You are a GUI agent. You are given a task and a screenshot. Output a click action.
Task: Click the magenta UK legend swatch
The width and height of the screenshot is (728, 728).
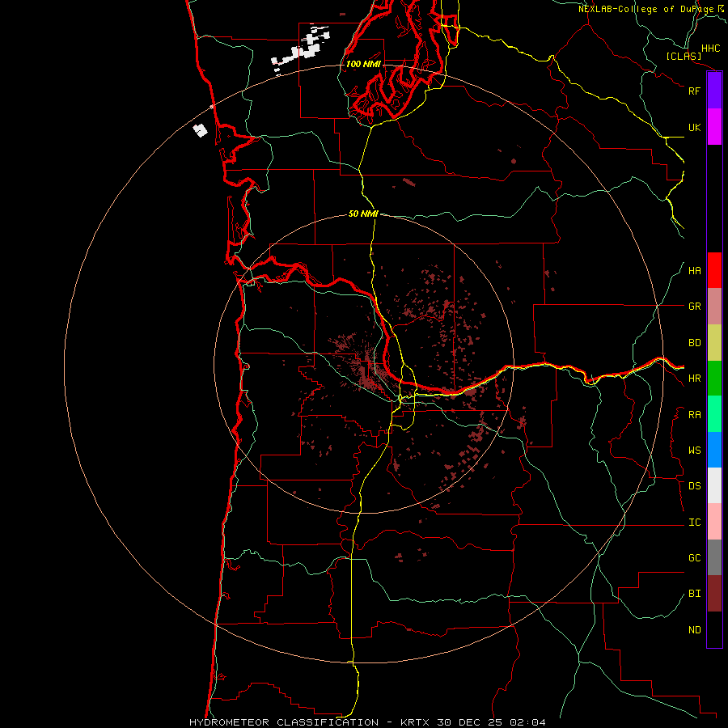coord(714,127)
